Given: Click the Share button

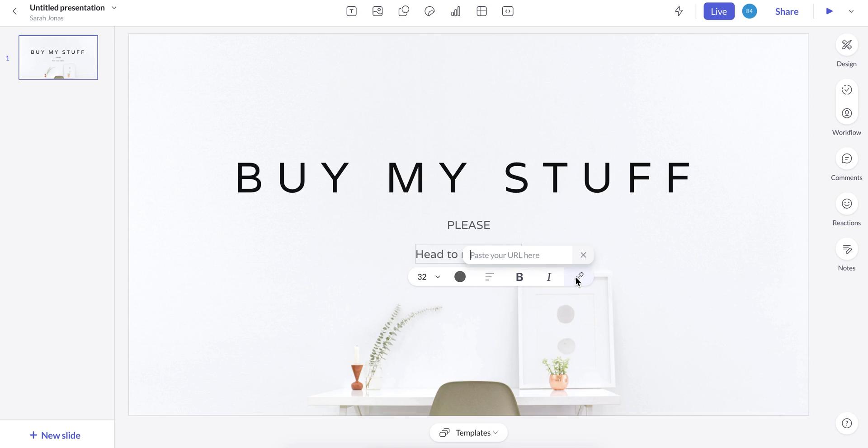Looking at the screenshot, I should coord(787,11).
